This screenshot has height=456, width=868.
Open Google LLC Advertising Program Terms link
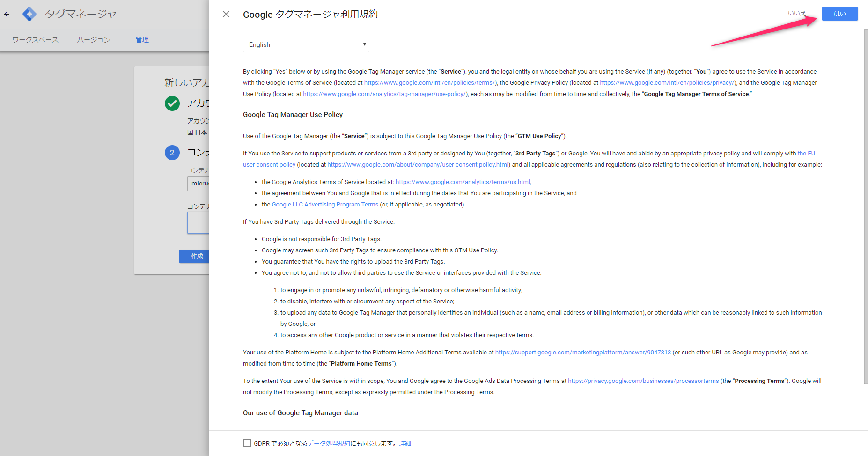tap(325, 205)
